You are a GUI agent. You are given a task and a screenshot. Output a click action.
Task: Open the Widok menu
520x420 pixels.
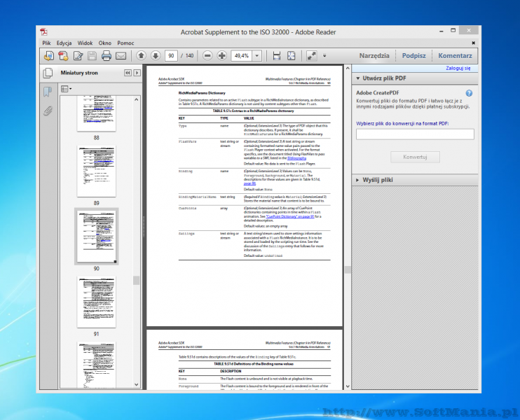85,43
